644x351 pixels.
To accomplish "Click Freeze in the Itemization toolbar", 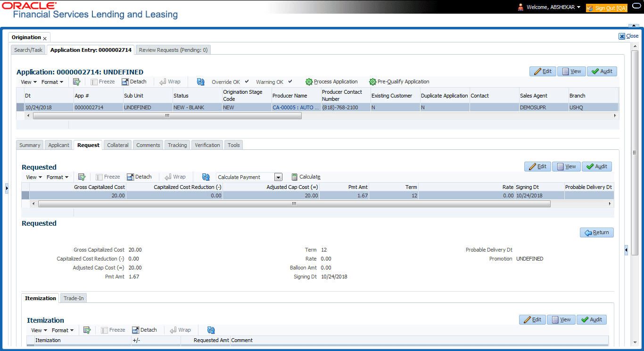I will [113, 330].
